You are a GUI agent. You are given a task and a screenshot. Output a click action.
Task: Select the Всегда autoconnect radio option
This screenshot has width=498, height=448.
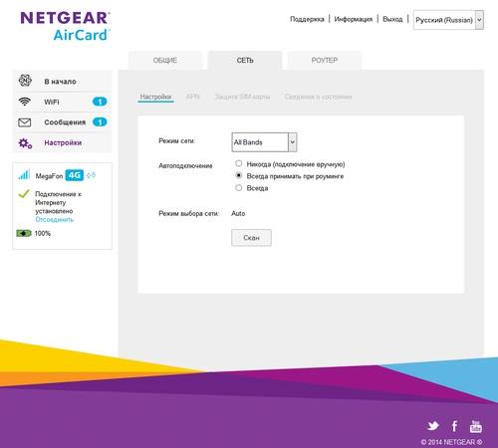(239, 188)
